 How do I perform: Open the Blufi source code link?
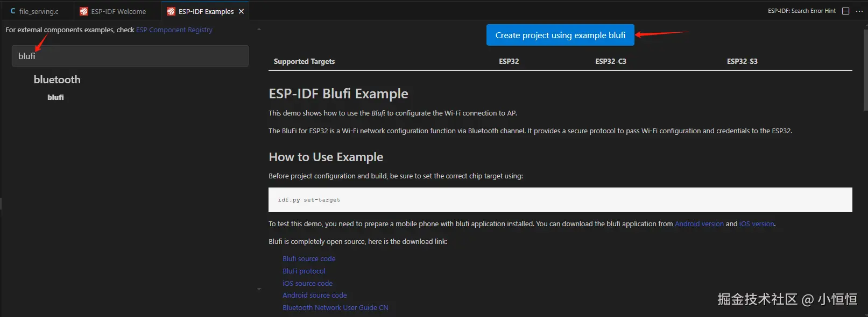click(x=309, y=258)
